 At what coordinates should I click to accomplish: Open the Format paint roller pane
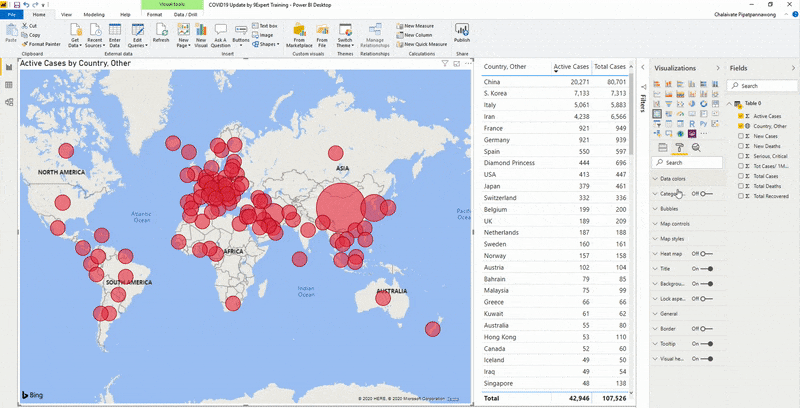679,147
